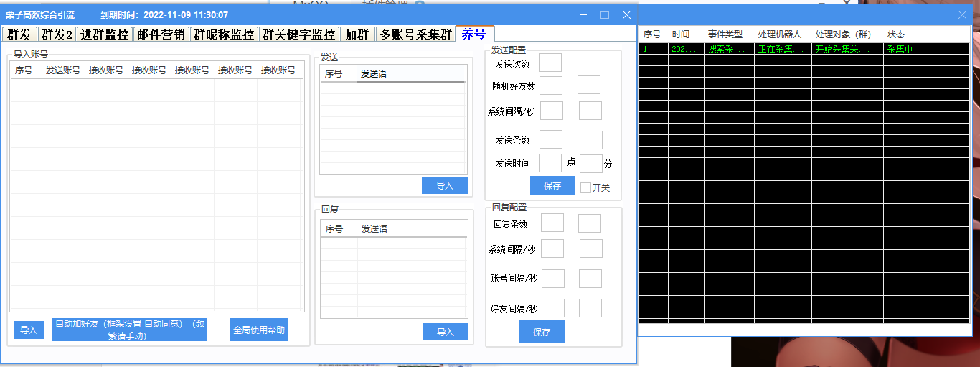Screen dimensions: 980x367
Task: Open the 邮件营销 tab
Action: tap(161, 34)
